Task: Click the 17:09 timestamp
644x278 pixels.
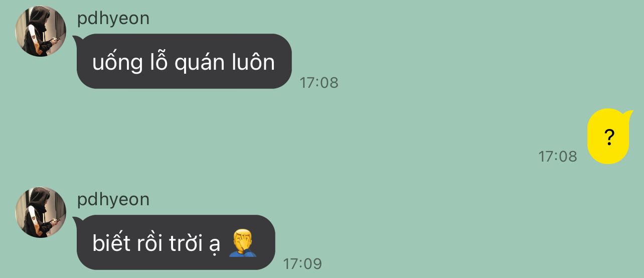Action: coord(302,264)
